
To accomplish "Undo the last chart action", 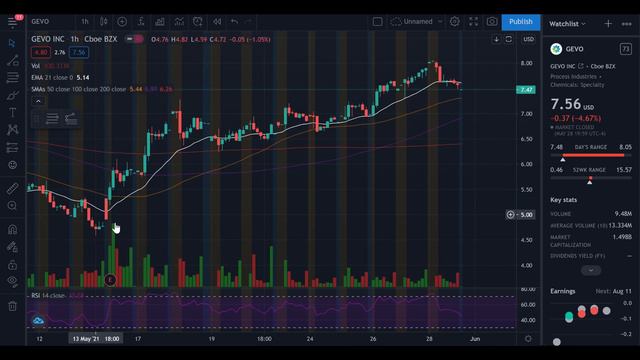I will (234, 22).
